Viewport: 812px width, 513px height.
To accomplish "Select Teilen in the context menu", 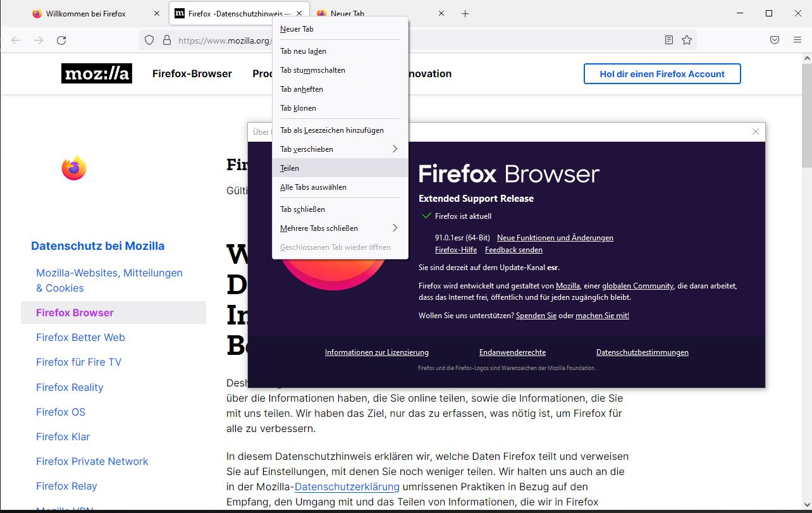I will tap(340, 168).
